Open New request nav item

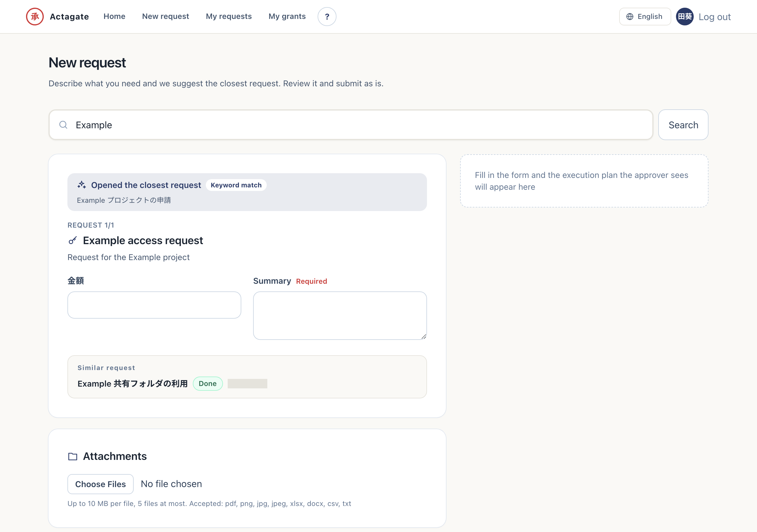(166, 17)
